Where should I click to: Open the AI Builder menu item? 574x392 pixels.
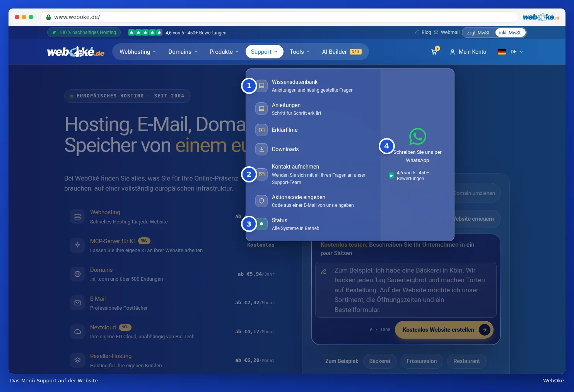pos(342,52)
